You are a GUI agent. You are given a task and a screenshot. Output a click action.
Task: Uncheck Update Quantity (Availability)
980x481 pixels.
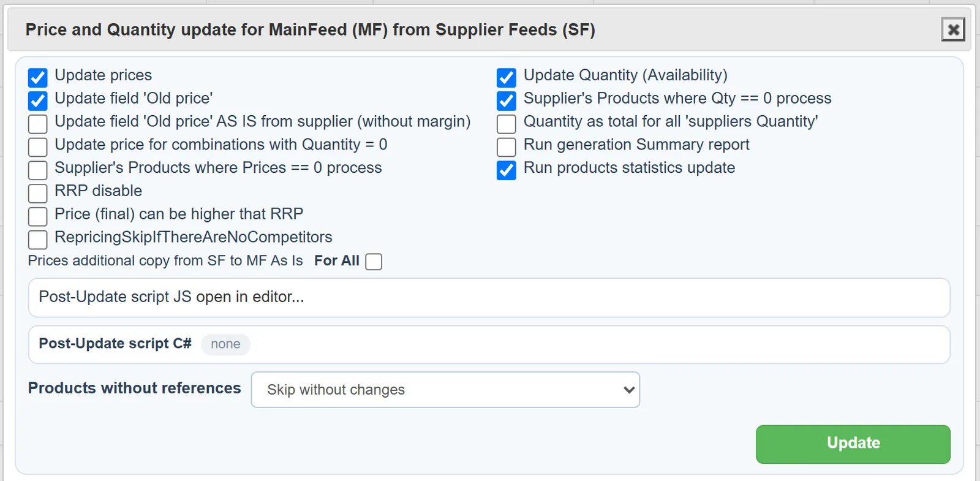[x=507, y=78]
